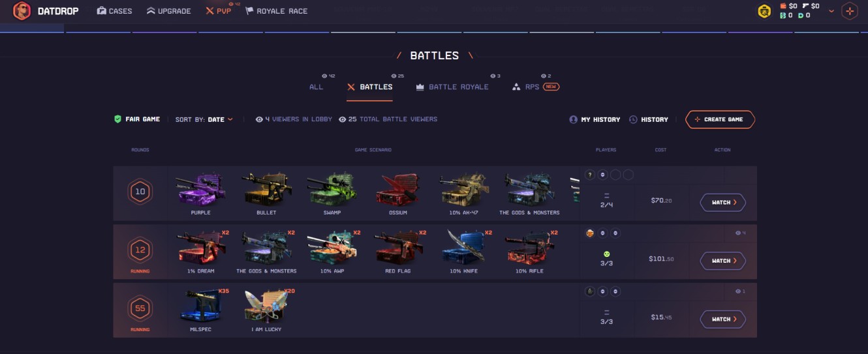Open the History link
The width and height of the screenshot is (868, 354).
point(649,119)
